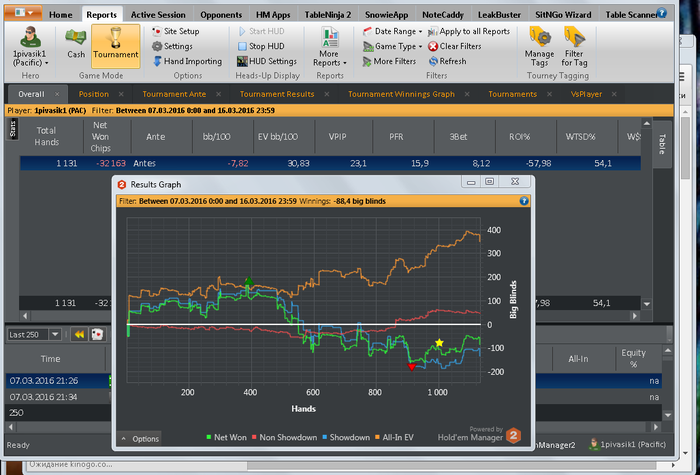700x475 pixels.
Task: Select the VsPlayer report tab
Action: point(586,94)
